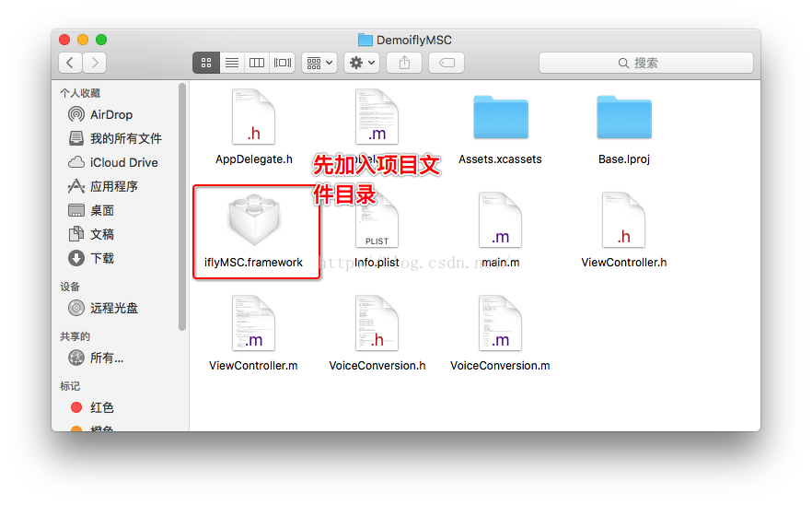Click the Share toolbar button

(x=404, y=63)
